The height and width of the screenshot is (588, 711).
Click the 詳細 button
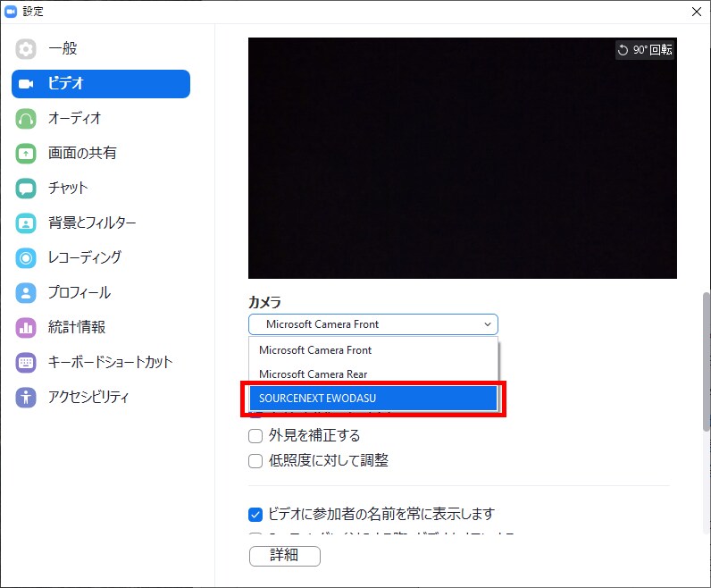pos(285,556)
